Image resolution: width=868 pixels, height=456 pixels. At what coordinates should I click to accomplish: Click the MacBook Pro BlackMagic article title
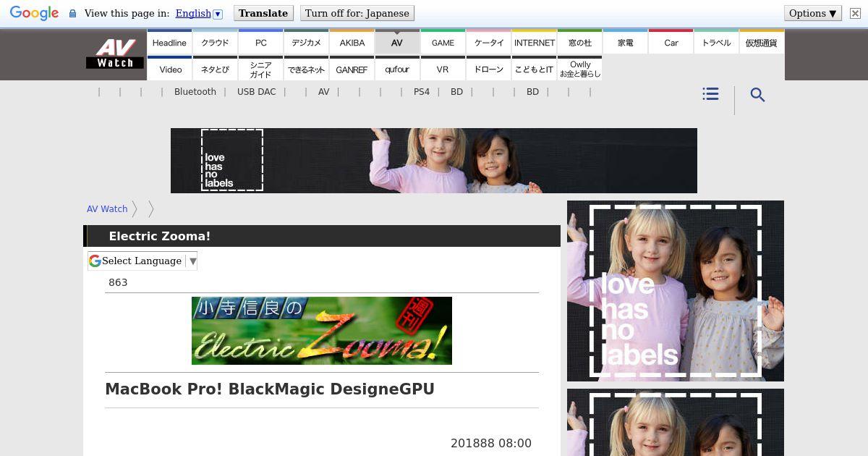tap(270, 389)
